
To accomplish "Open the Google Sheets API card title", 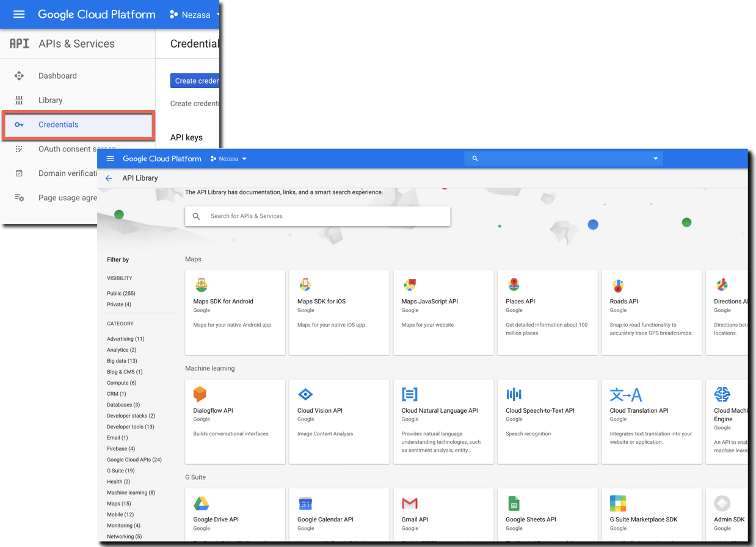I will tap(531, 520).
